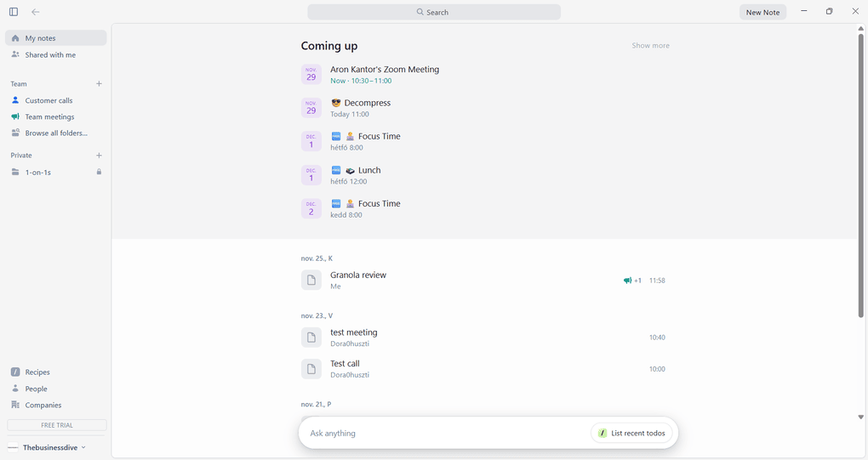This screenshot has height=460, width=868.
Task: Open Focus Time event on kedd 8:00
Action: coord(365,203)
